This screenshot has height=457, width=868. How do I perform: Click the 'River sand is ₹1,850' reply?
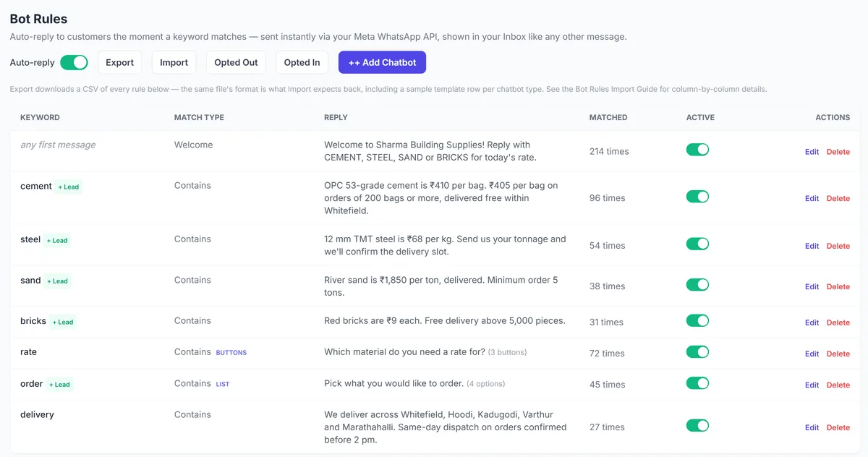click(441, 286)
